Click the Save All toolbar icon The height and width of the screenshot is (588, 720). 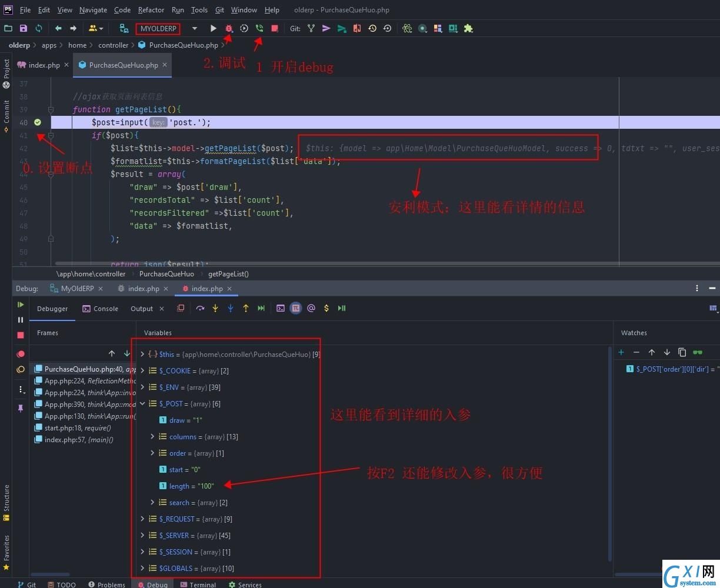(x=24, y=28)
